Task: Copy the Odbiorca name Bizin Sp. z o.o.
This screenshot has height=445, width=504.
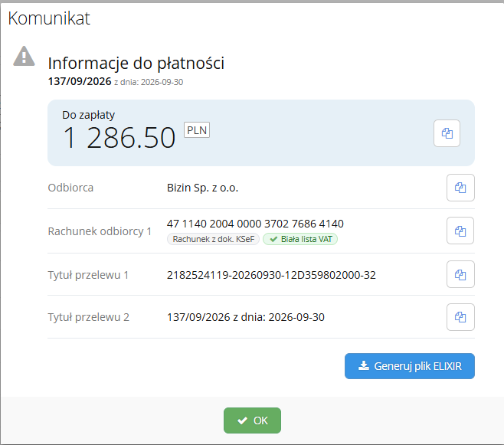Action: pyautogui.click(x=460, y=188)
